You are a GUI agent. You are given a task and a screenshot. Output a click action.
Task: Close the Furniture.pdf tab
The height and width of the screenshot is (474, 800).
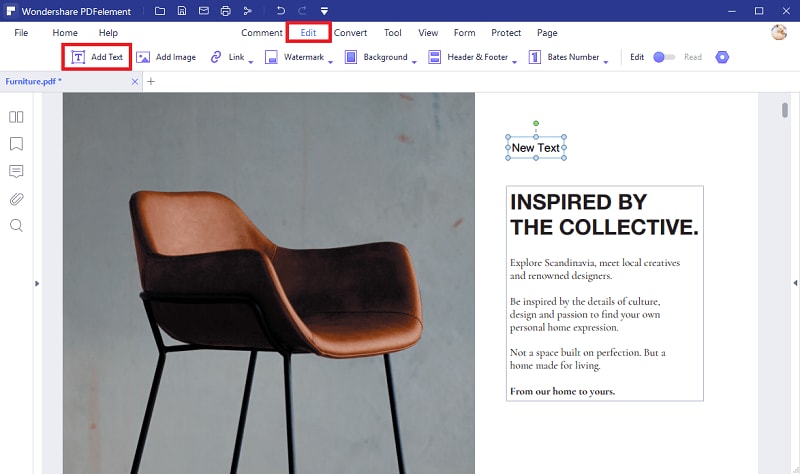(x=135, y=82)
